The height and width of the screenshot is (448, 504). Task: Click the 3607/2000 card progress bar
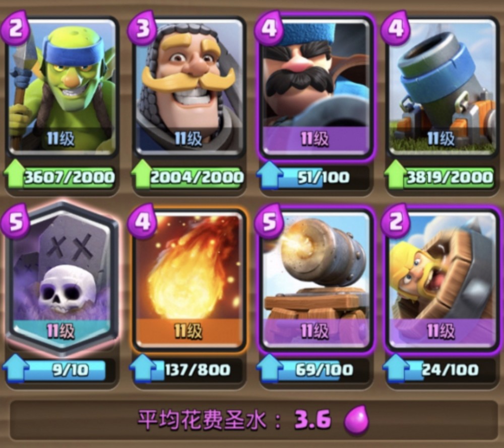[69, 178]
